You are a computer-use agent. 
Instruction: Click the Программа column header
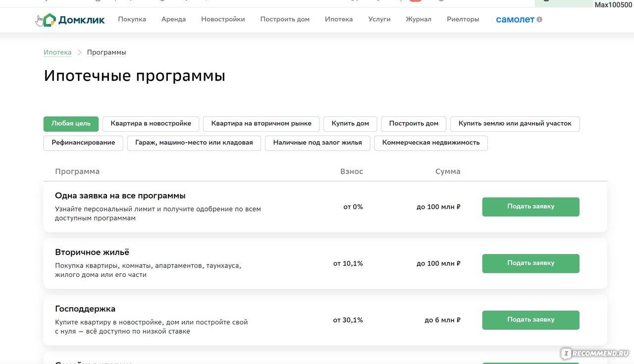(x=77, y=171)
